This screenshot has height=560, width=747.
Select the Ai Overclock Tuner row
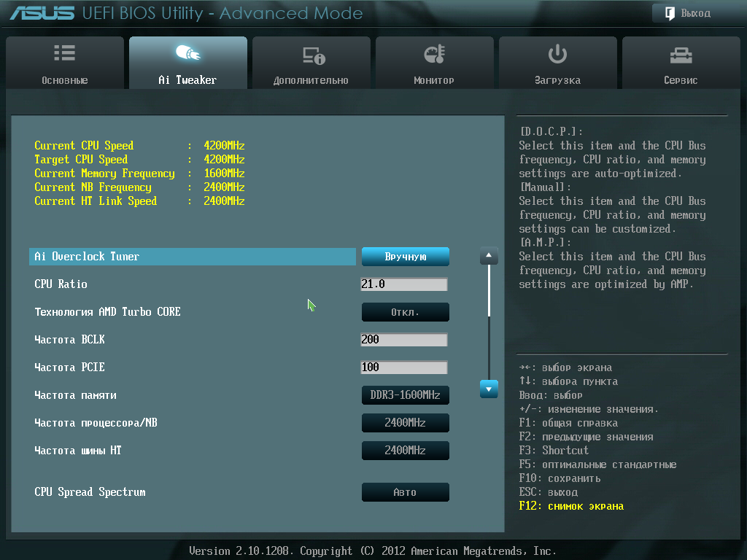click(x=193, y=257)
